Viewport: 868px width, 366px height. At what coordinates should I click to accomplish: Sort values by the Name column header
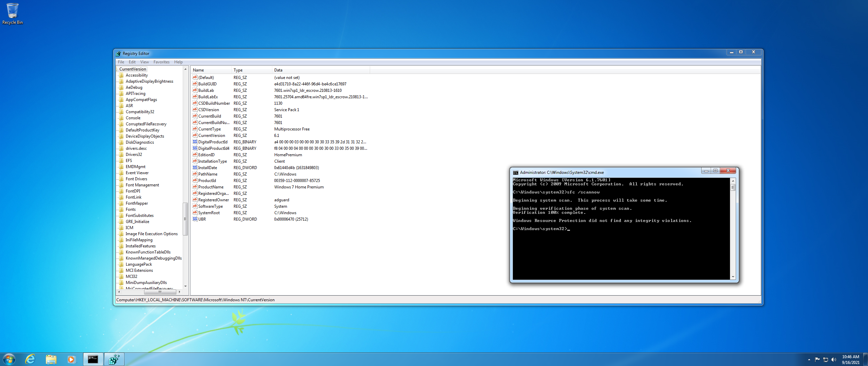pyautogui.click(x=211, y=70)
